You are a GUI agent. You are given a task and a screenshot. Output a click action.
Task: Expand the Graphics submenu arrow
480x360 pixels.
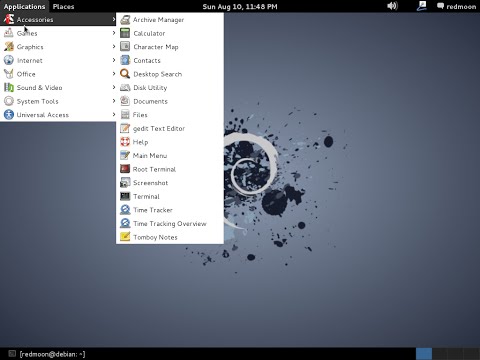[x=114, y=47]
